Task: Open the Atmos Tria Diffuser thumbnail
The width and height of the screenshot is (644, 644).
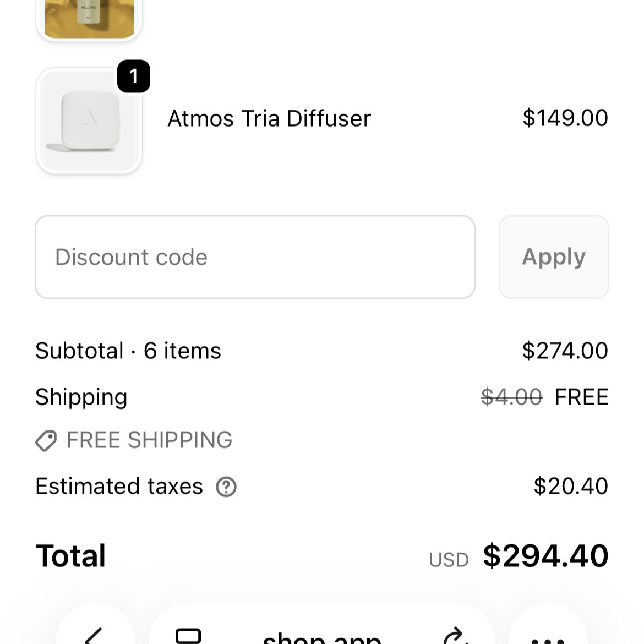Action: tap(89, 121)
